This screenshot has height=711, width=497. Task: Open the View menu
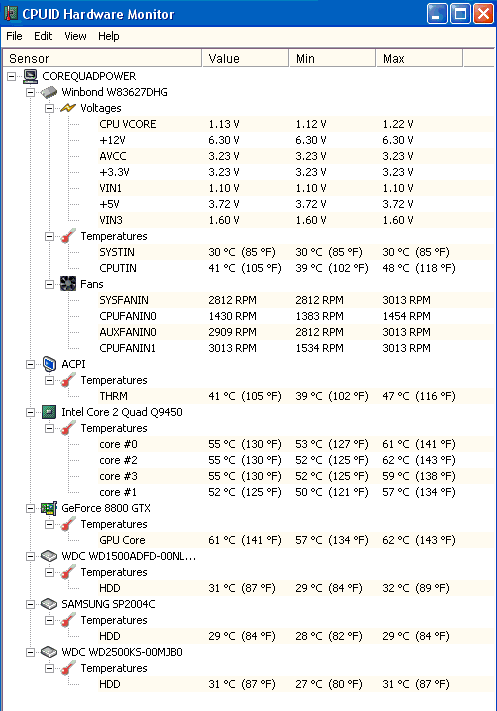coord(75,36)
